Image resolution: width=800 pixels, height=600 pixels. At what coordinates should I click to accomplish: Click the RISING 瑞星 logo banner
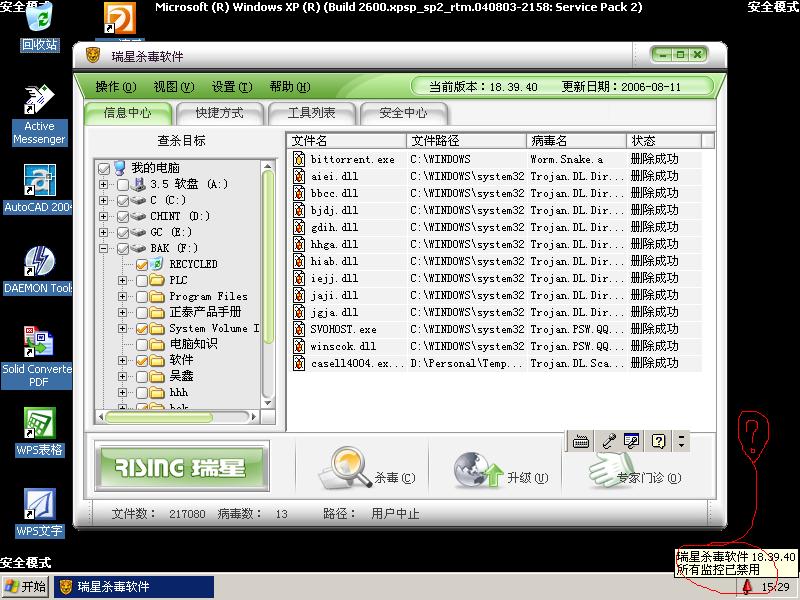pos(182,467)
